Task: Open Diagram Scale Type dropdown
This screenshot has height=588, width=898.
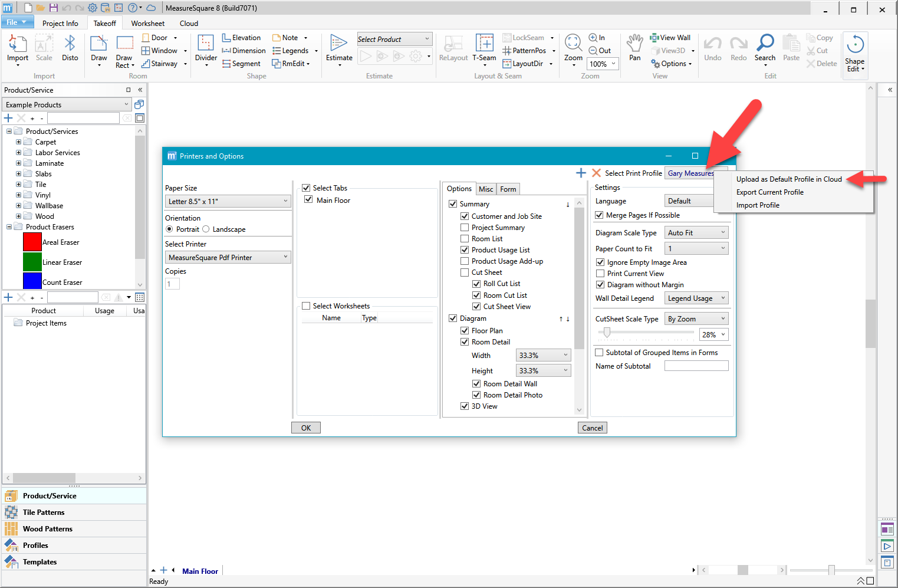Action: pos(696,233)
